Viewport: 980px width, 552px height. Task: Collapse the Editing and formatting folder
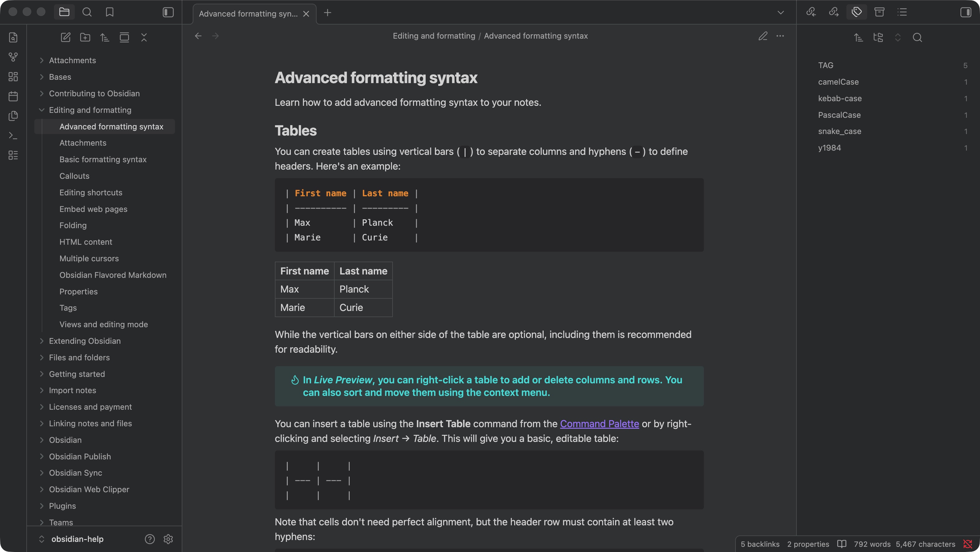[x=90, y=110]
